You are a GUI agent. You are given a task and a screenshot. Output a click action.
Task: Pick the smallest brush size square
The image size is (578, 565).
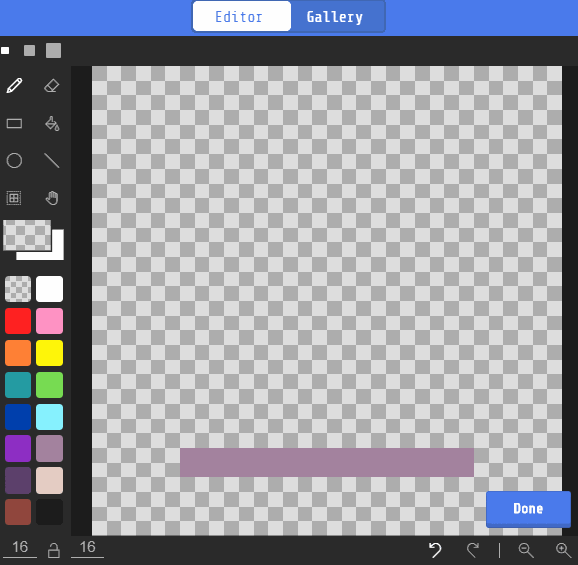pos(5,50)
